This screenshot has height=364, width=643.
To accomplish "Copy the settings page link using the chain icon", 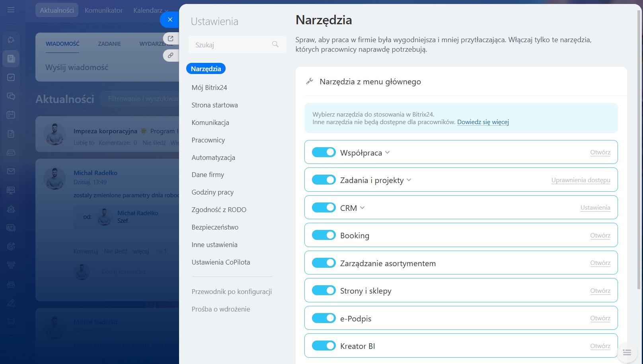I will tap(171, 55).
